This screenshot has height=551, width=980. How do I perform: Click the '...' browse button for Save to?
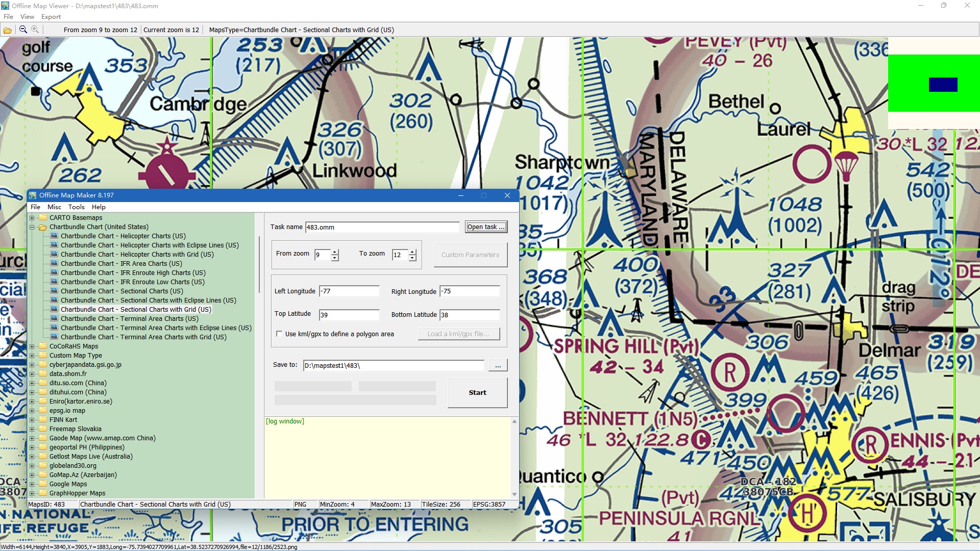point(498,365)
